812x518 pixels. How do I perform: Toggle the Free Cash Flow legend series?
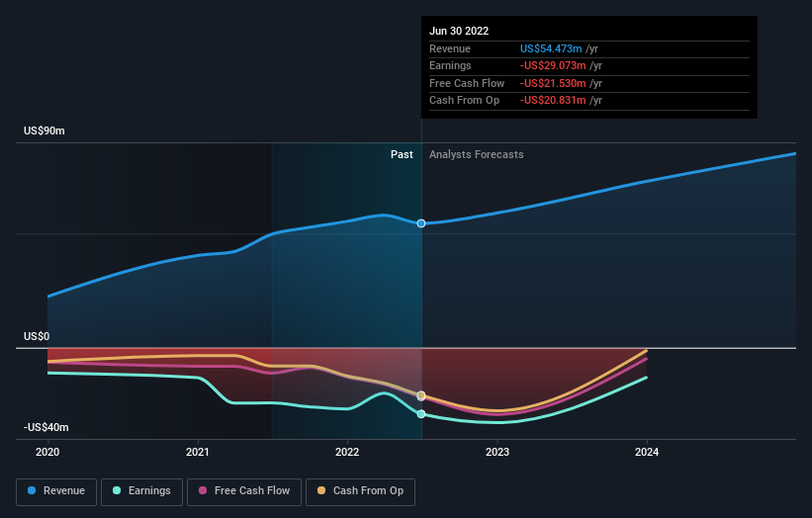[x=244, y=491]
